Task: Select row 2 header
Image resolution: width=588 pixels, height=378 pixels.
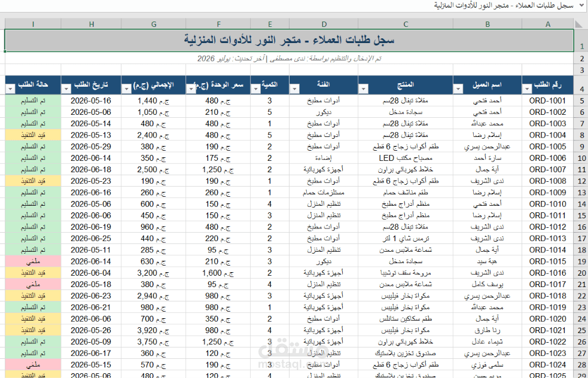Action: [x=581, y=58]
